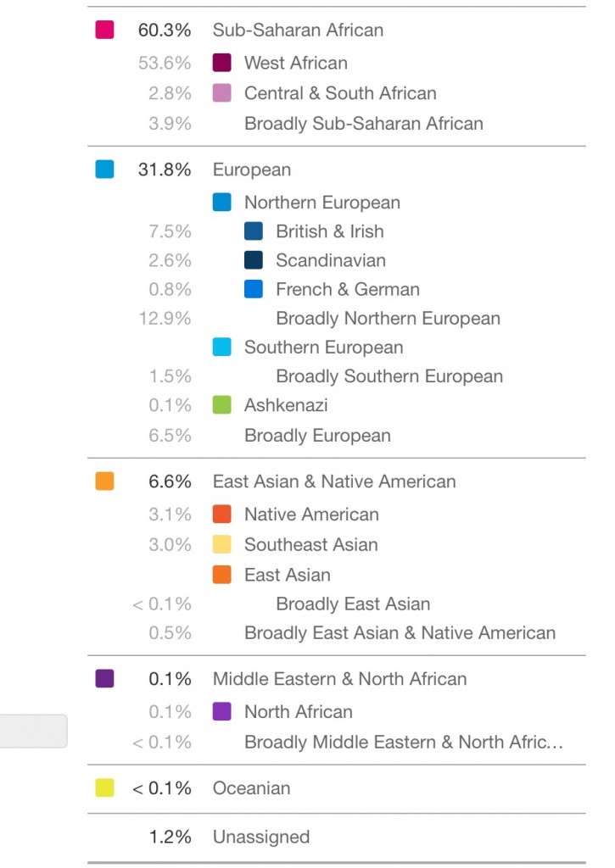The image size is (615, 868).
Task: Open the Middle Eastern & North African heading
Action: point(339,679)
